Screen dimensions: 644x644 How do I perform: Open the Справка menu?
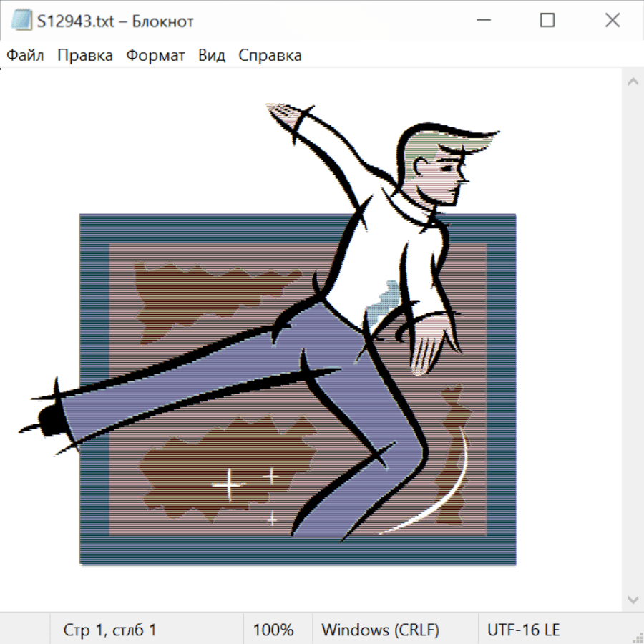click(x=270, y=56)
